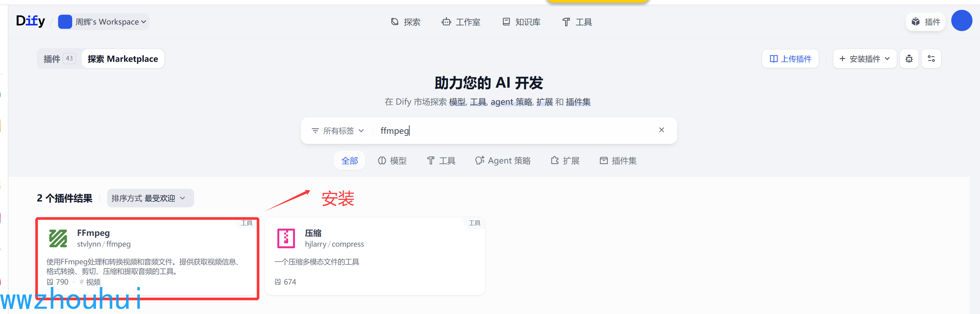Image resolution: width=980 pixels, height=314 pixels.
Task: Open the user profile avatar menu
Action: (961, 21)
